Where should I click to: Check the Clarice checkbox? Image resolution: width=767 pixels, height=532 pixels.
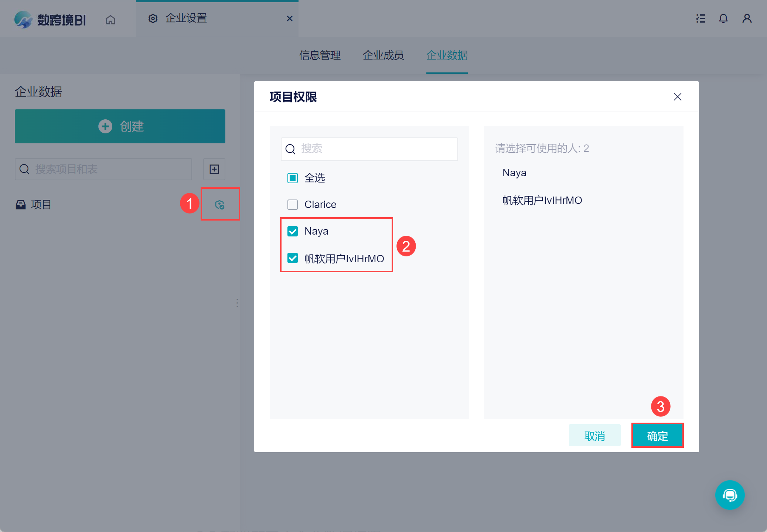pyautogui.click(x=293, y=205)
